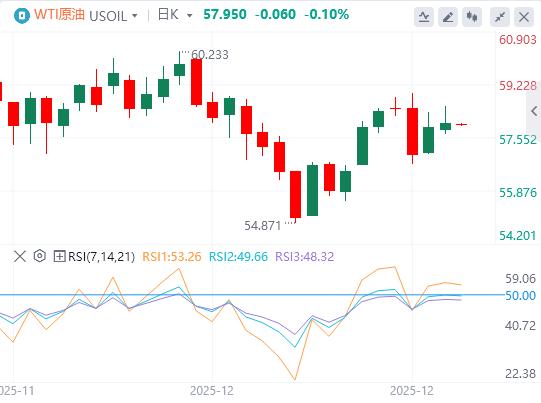Click the 54.871 low price marker

263,226
